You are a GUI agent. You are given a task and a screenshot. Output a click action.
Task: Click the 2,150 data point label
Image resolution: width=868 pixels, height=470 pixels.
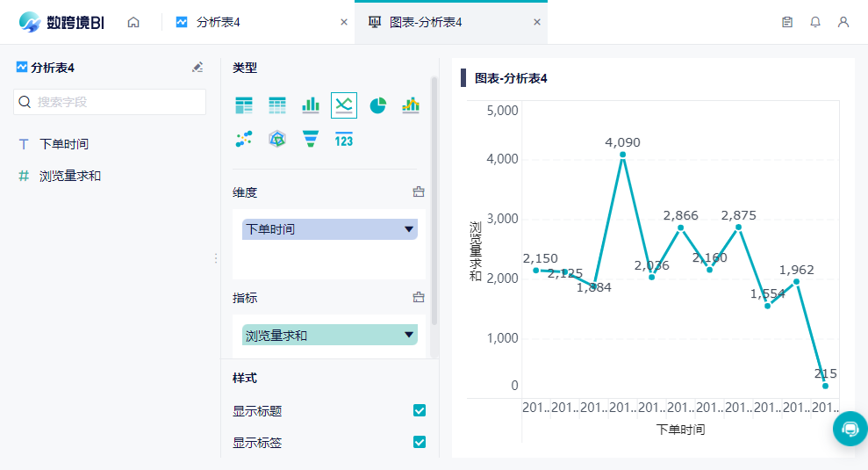tap(541, 258)
